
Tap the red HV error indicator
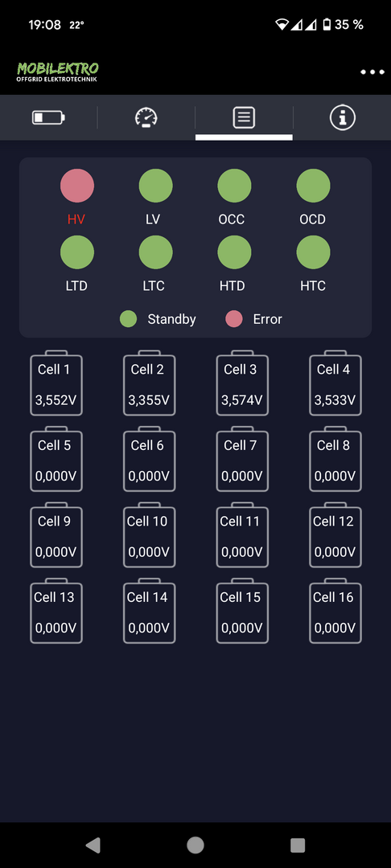(77, 186)
